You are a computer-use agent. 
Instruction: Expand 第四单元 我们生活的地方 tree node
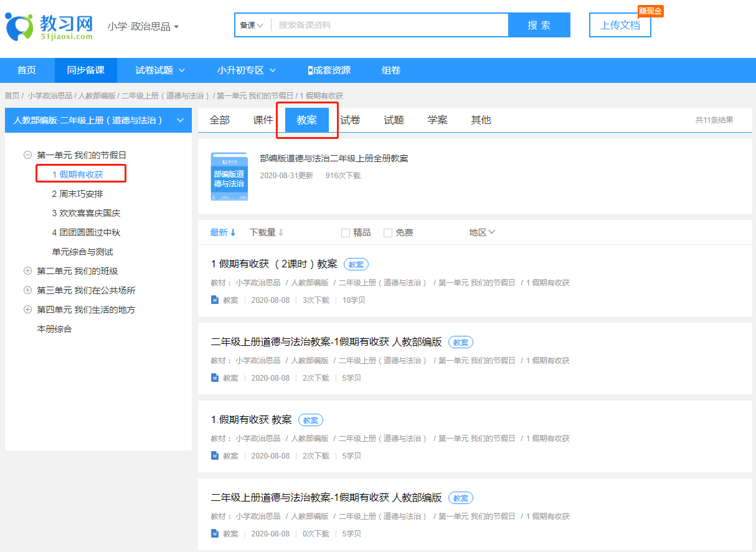(27, 310)
